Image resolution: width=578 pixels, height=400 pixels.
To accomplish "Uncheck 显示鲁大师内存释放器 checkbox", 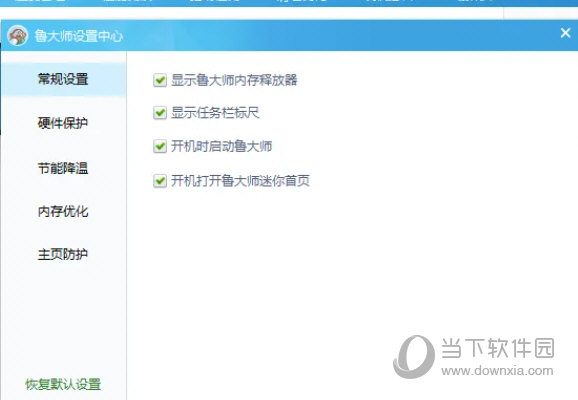I will pos(160,80).
